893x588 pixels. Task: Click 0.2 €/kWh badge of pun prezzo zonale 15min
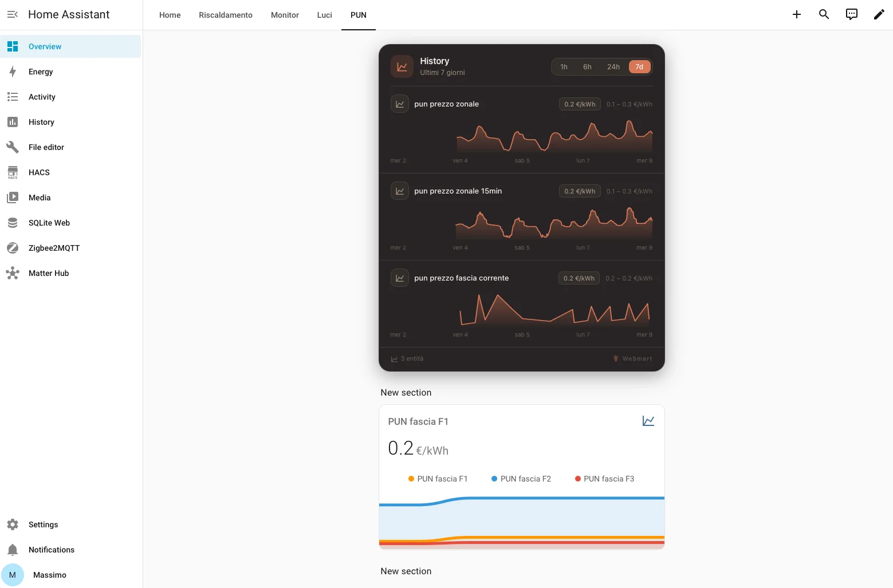[580, 191]
